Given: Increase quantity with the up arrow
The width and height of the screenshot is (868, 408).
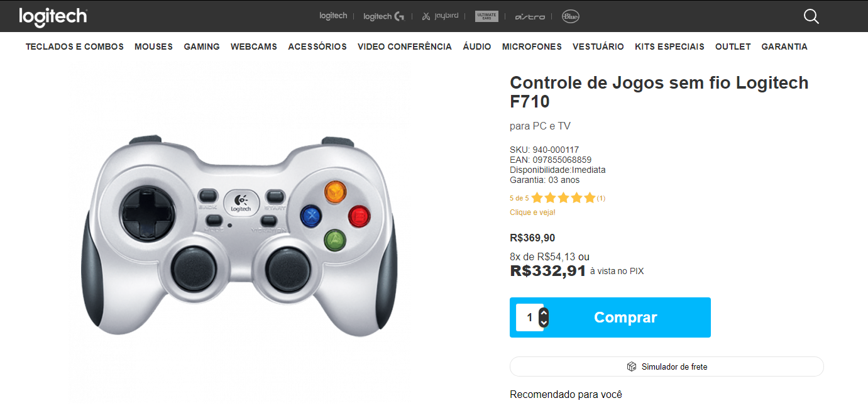Looking at the screenshot, I should click(x=544, y=312).
